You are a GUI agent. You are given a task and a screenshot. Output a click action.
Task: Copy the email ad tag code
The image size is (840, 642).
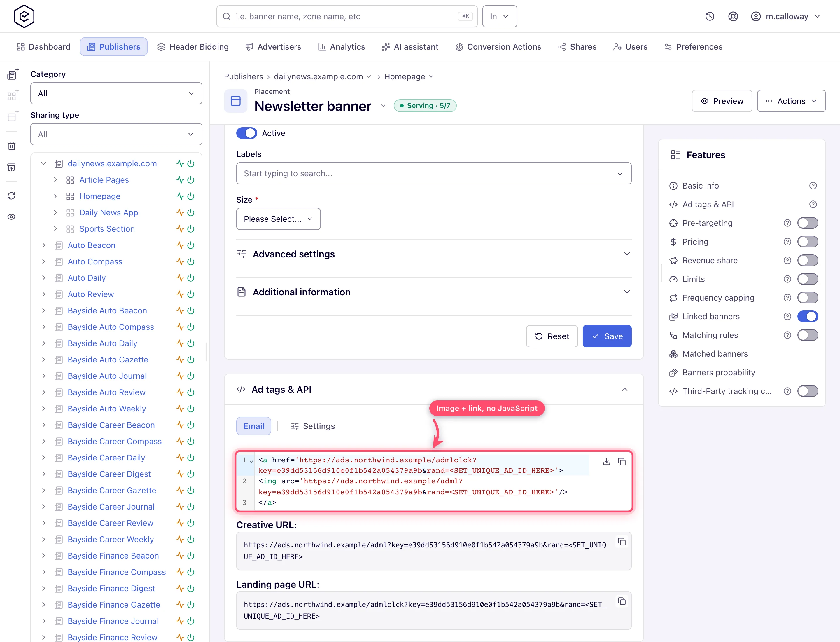pyautogui.click(x=622, y=462)
